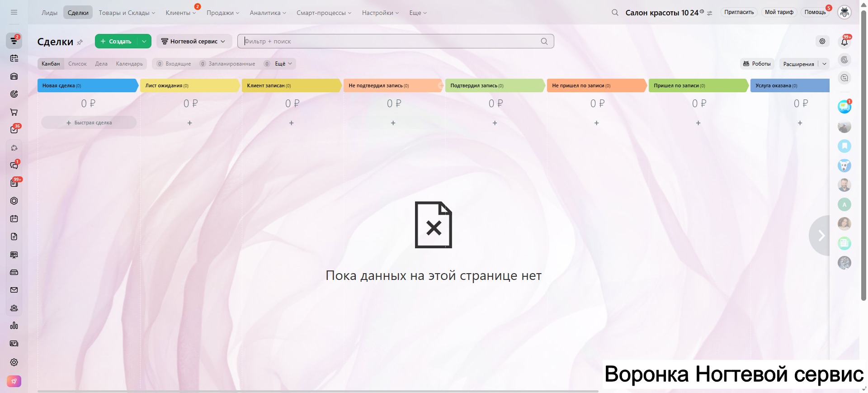Expand the Товары и Склады menu
This screenshot has height=393, width=868.
[x=127, y=13]
